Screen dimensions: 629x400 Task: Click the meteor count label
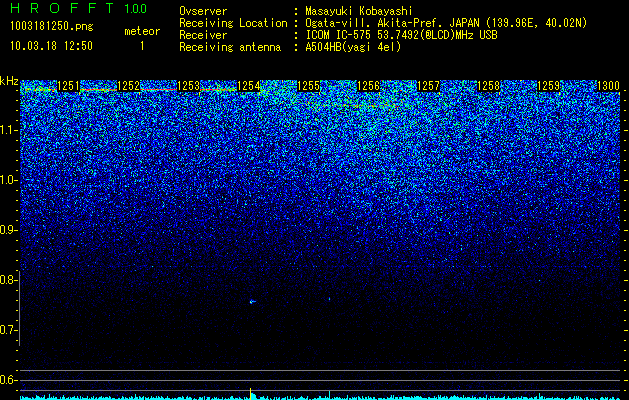[x=142, y=31]
